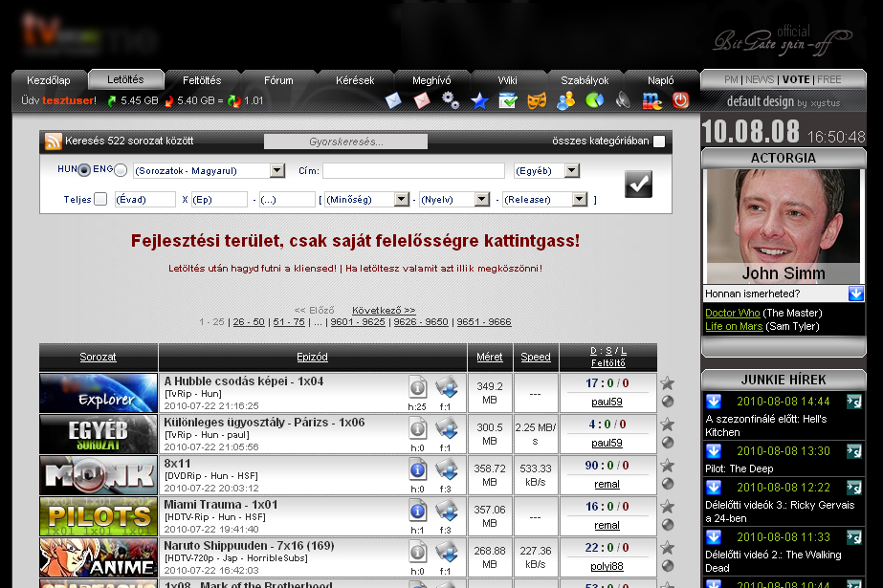Viewport: 883px width, 588px height.
Task: Open the users group icon
Action: pyautogui.click(x=565, y=100)
